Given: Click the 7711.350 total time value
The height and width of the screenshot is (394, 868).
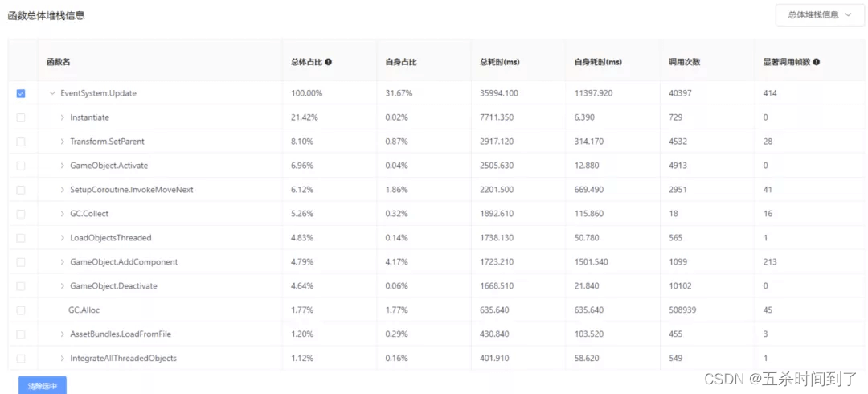Looking at the screenshot, I should (x=497, y=117).
